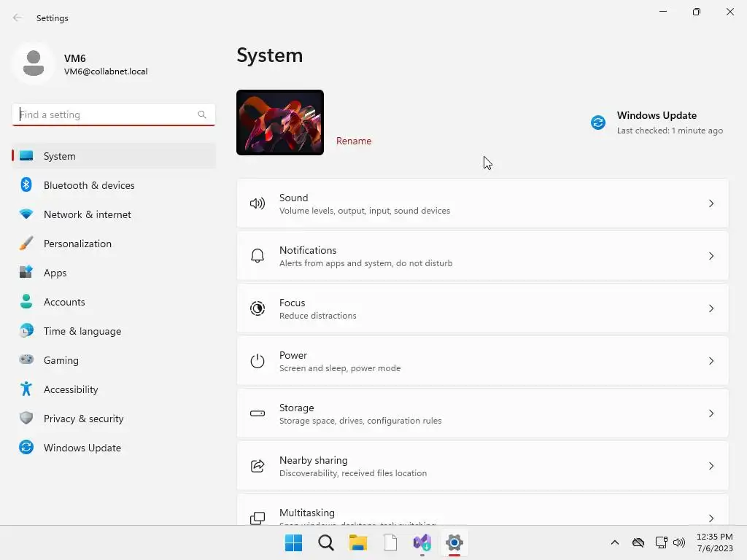The width and height of the screenshot is (747, 560).
Task: Open the Apps section label
Action: [55, 273]
